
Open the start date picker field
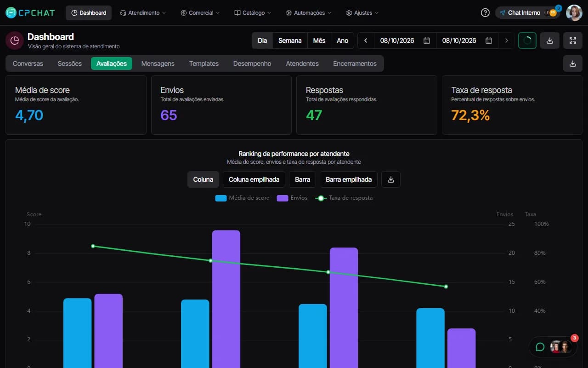coord(405,40)
